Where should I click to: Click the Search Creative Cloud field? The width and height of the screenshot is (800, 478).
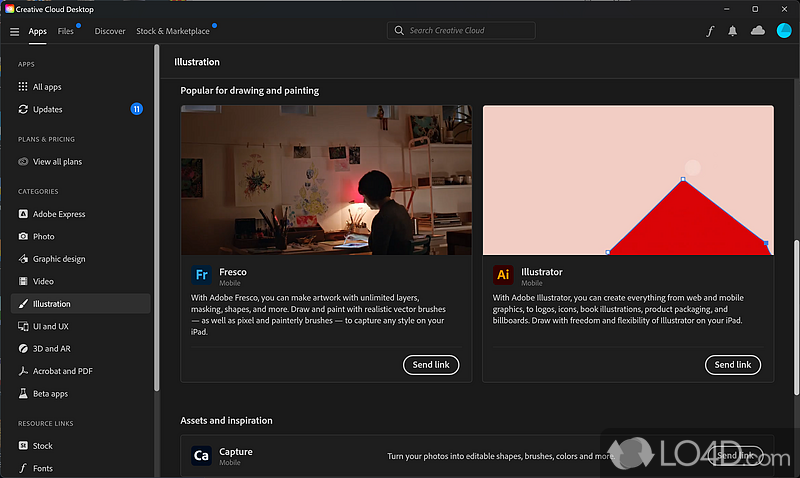click(461, 31)
